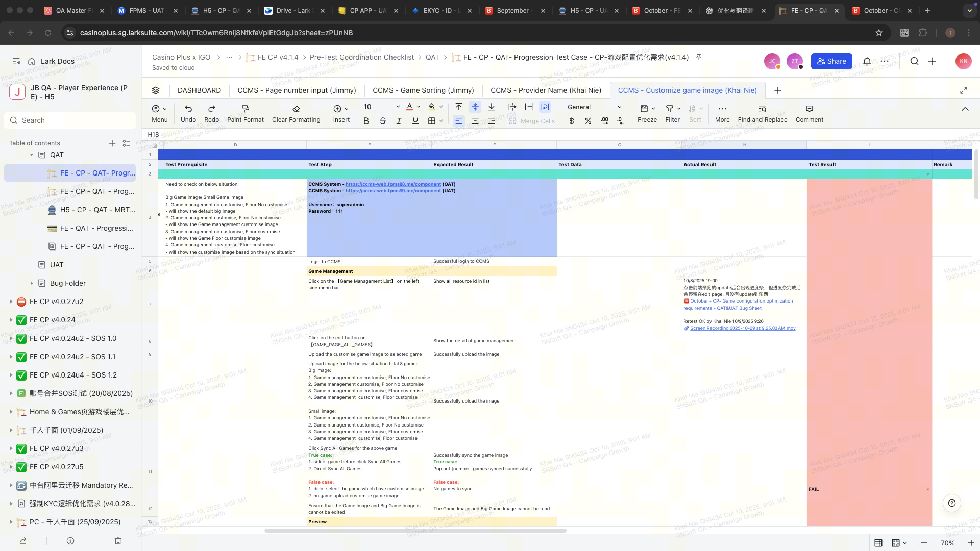Open the Find and Replace tool
Viewport: 980px width, 551px height.
coord(762,113)
